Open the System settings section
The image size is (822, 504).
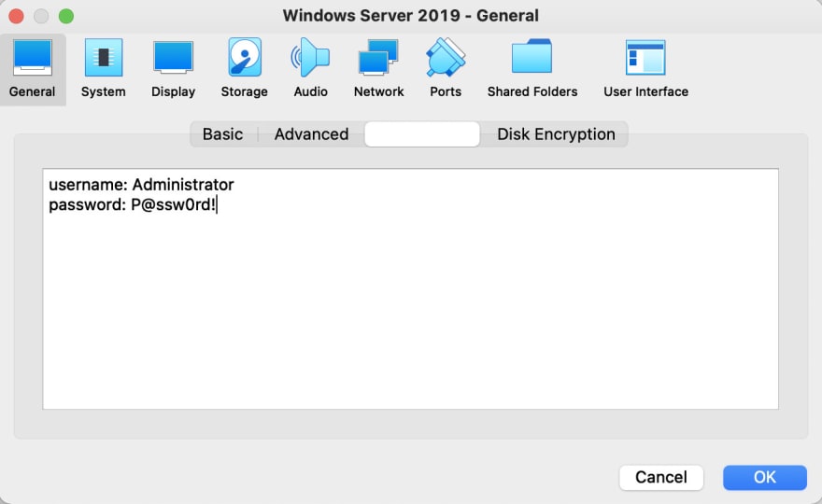pyautogui.click(x=104, y=70)
